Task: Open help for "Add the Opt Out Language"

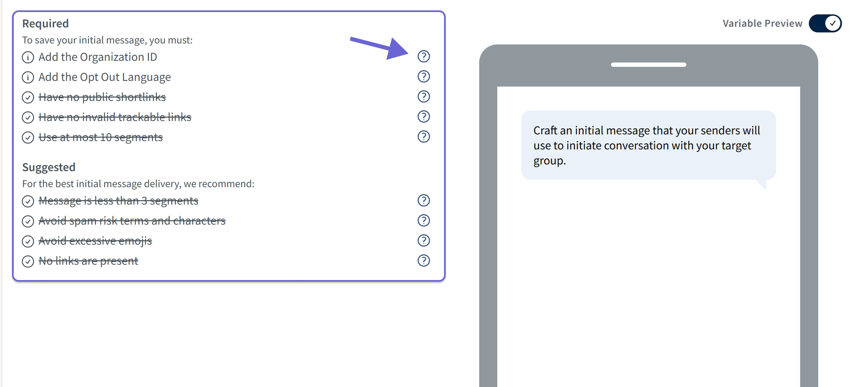Action: coord(424,77)
